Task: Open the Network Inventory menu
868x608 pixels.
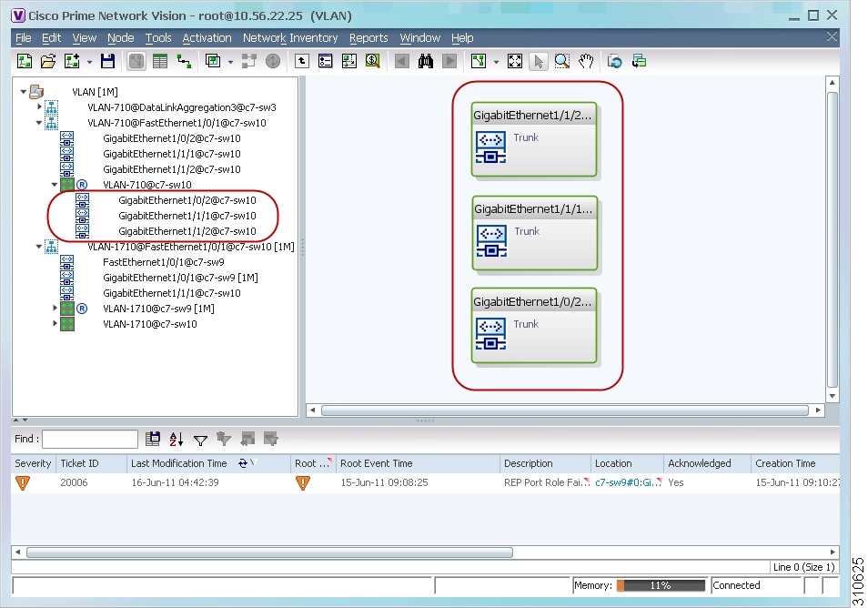Action: coord(290,37)
